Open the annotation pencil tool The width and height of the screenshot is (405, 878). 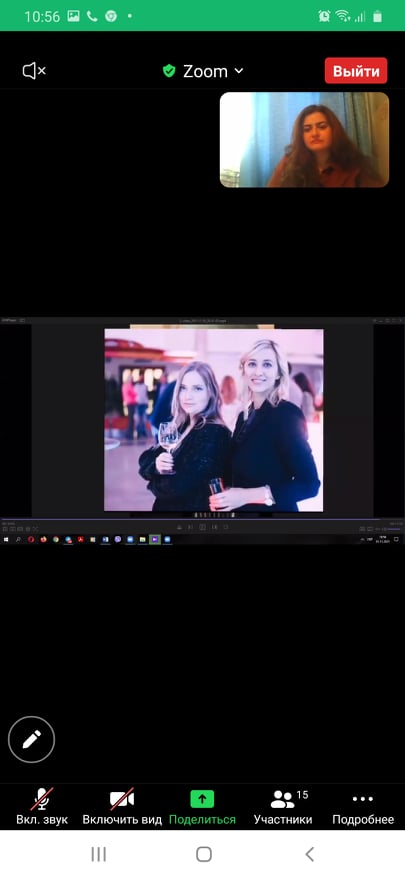coord(31,739)
